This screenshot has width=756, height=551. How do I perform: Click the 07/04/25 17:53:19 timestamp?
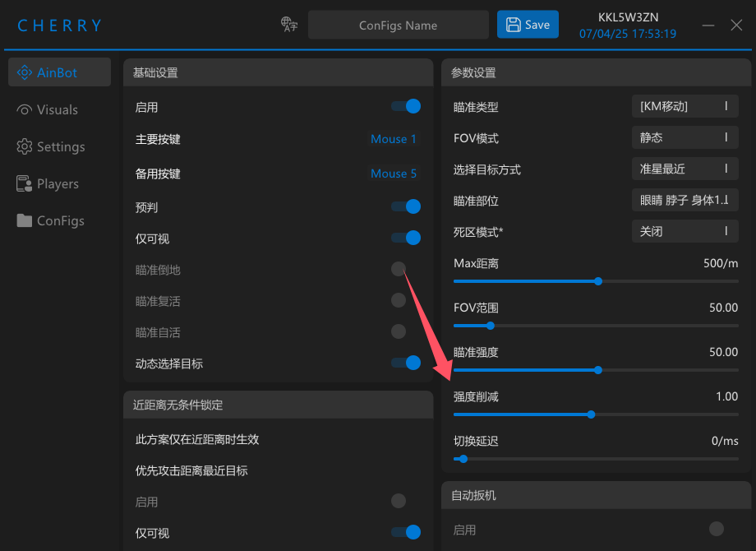tap(628, 34)
